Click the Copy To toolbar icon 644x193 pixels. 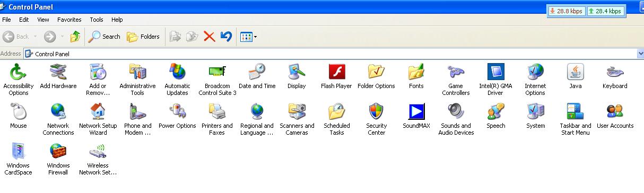pos(192,37)
